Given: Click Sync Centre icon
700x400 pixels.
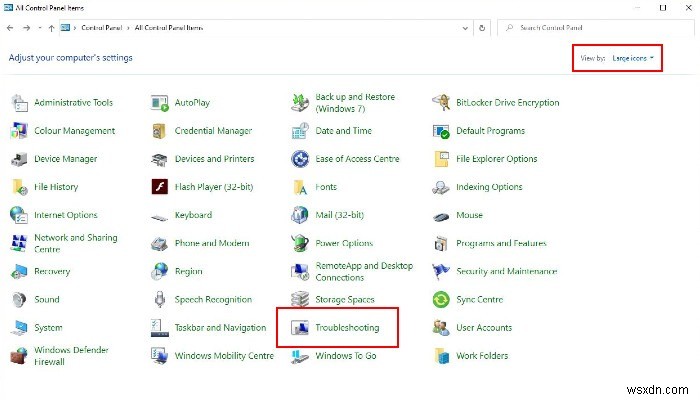Looking at the screenshot, I should pyautogui.click(x=441, y=300).
